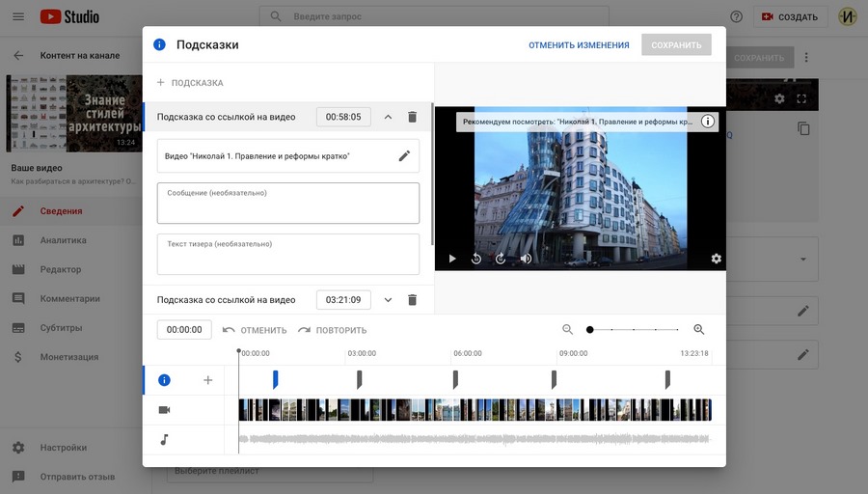
Task: Click the Сообщение message text field
Action: [x=287, y=204]
